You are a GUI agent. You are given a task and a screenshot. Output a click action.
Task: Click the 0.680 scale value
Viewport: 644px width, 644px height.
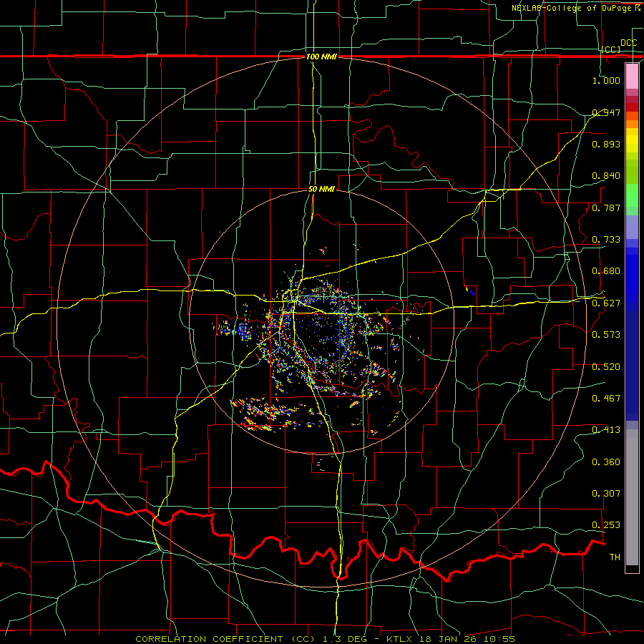click(606, 271)
